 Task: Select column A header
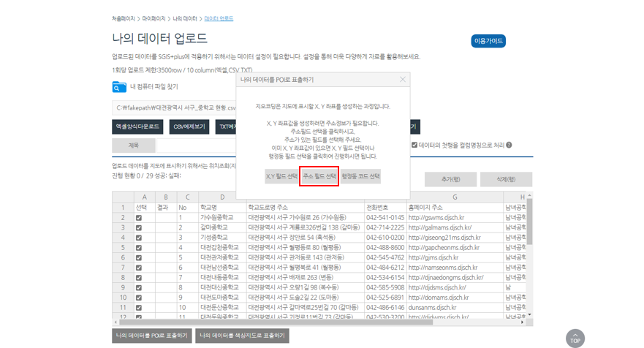pyautogui.click(x=144, y=197)
